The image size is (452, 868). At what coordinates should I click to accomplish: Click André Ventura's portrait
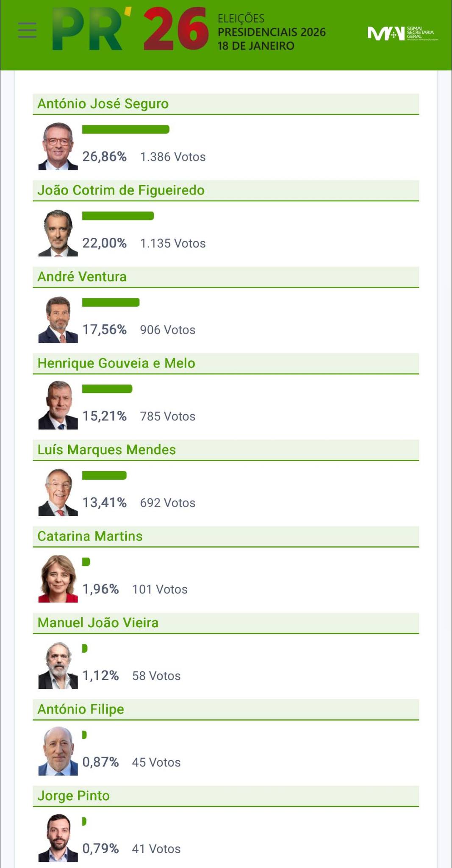click(x=58, y=320)
